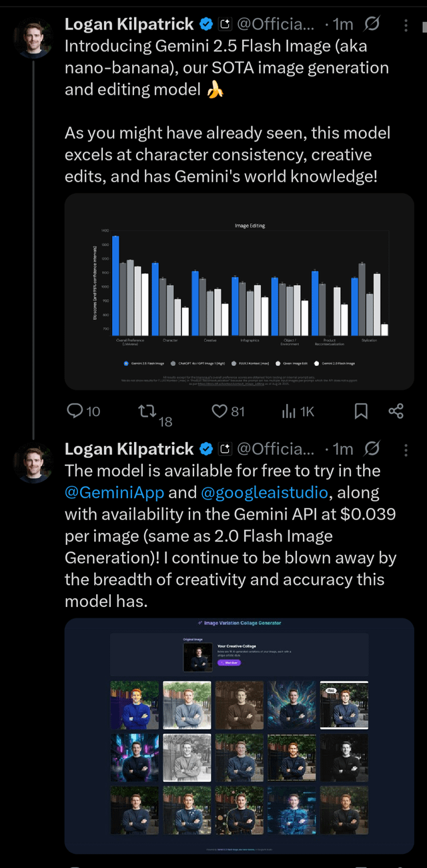The width and height of the screenshot is (427, 868).
Task: Reply to the first tweet
Action: (75, 411)
